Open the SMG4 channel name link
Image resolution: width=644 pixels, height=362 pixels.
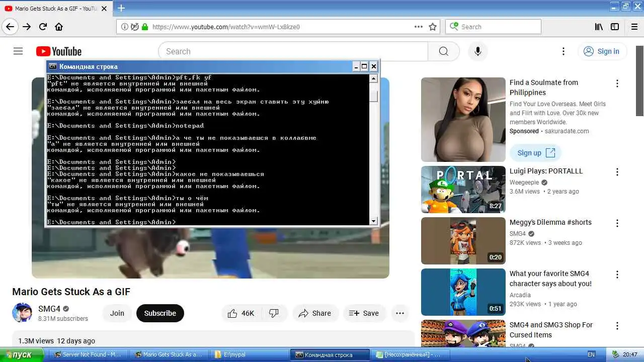pos(49,309)
